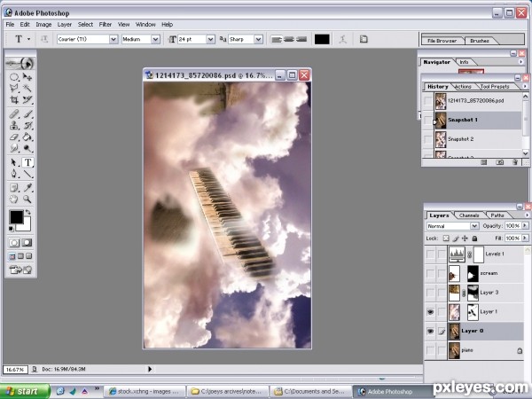Screen dimensions: 532x399
Task: Choose the Crop tool
Action: click(14, 99)
